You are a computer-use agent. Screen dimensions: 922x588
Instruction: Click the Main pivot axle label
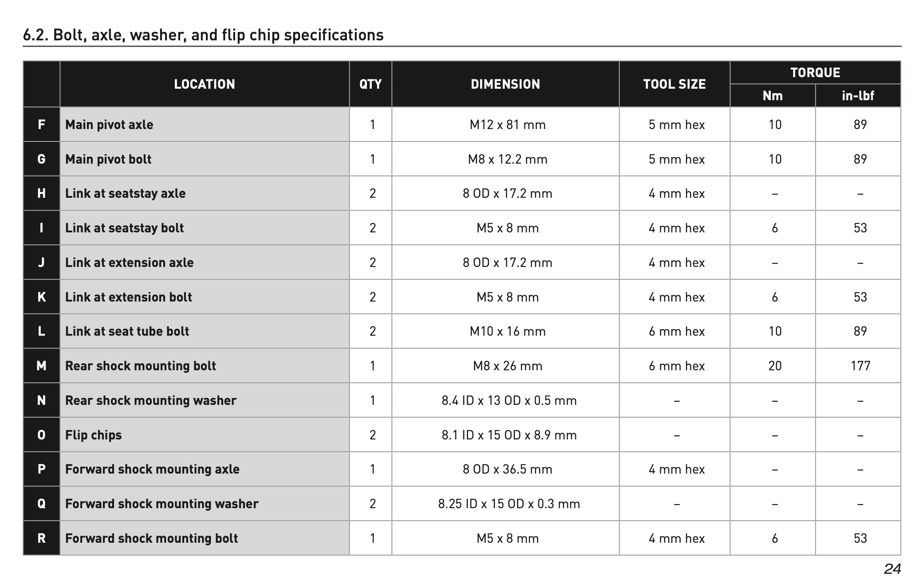(109, 125)
